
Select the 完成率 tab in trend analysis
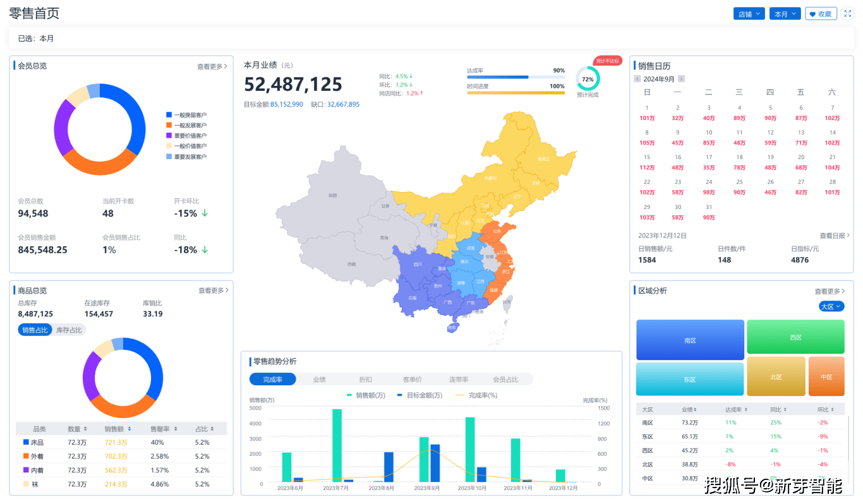pos(273,379)
